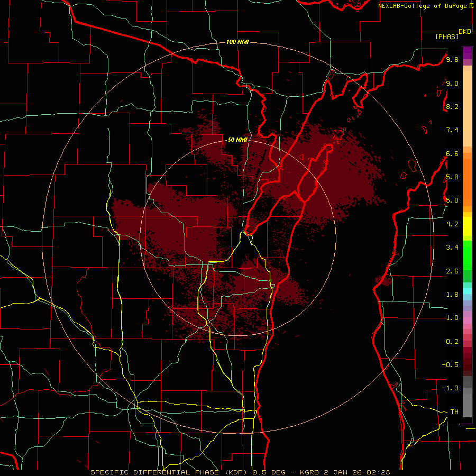Screen dimensions: 476x476
Task: Click the "2 JAN 26" date in the caption
Action: pyautogui.click(x=343, y=472)
